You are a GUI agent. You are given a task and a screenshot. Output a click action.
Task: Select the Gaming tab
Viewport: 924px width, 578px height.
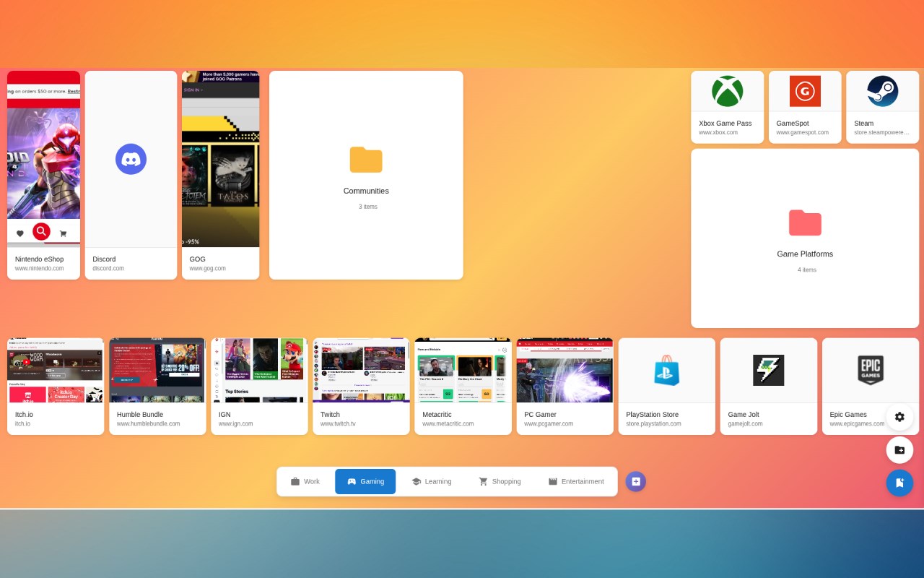[x=365, y=481]
